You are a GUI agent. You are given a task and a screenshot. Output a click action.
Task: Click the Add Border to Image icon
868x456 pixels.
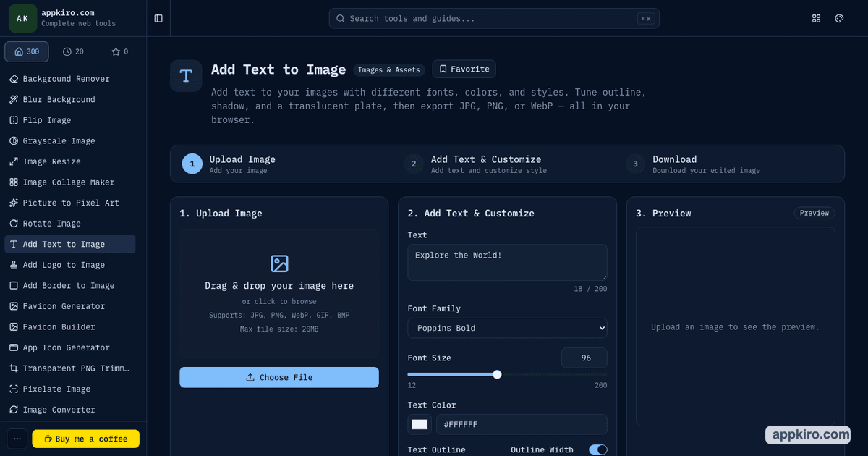pos(14,286)
